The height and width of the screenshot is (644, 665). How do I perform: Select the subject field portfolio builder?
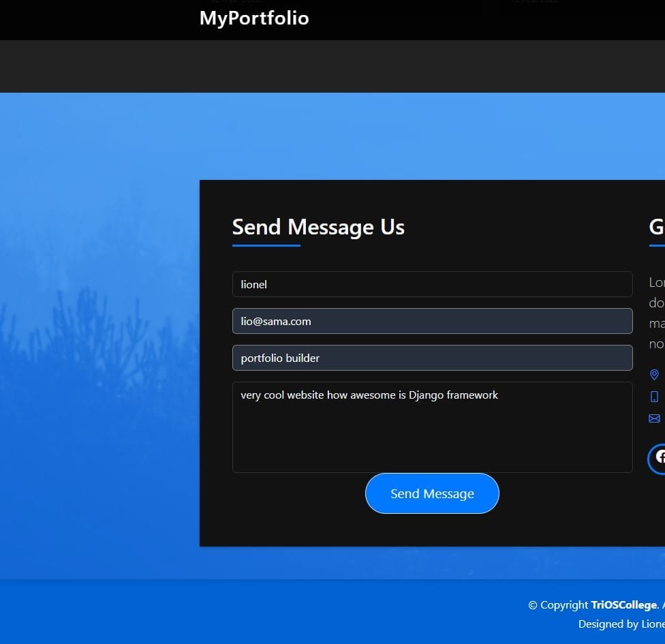click(x=432, y=358)
